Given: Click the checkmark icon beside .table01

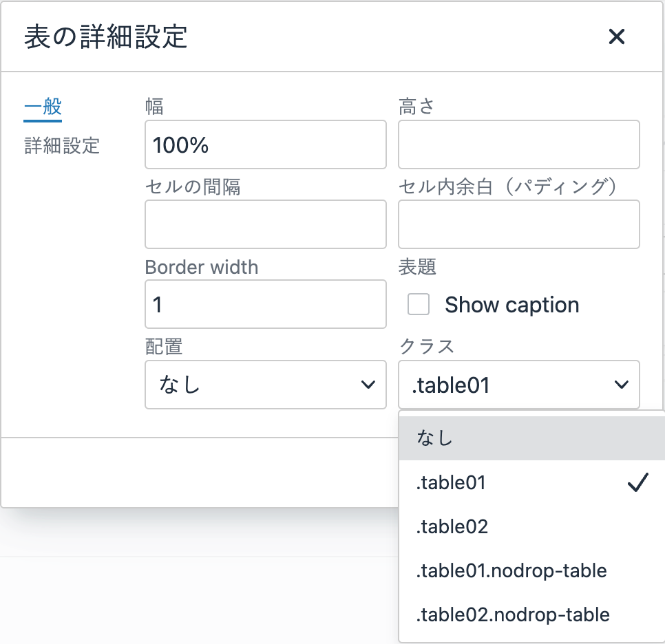Looking at the screenshot, I should (638, 483).
